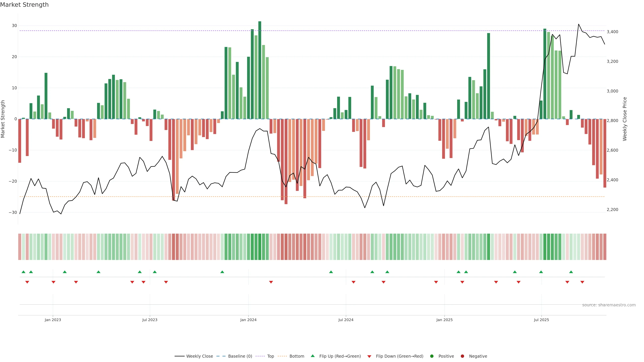
Task: Click first red flip-down triangle marker
Action: [x=27, y=282]
